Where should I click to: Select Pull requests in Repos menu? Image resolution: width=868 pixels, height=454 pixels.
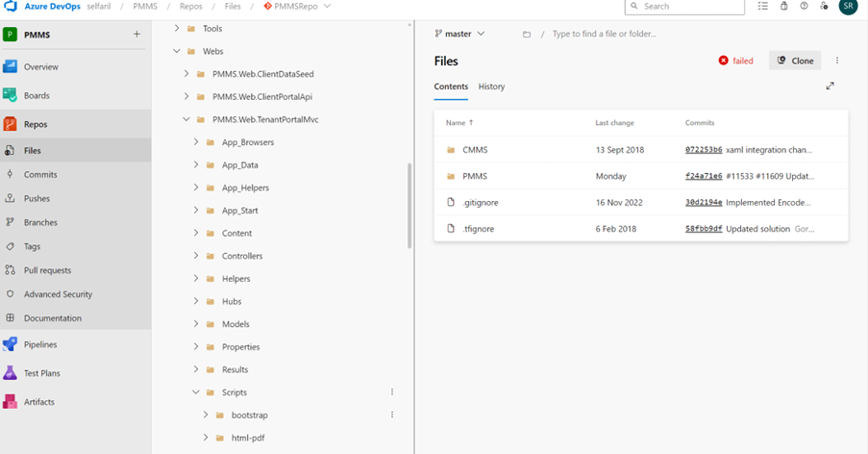pyautogui.click(x=47, y=270)
